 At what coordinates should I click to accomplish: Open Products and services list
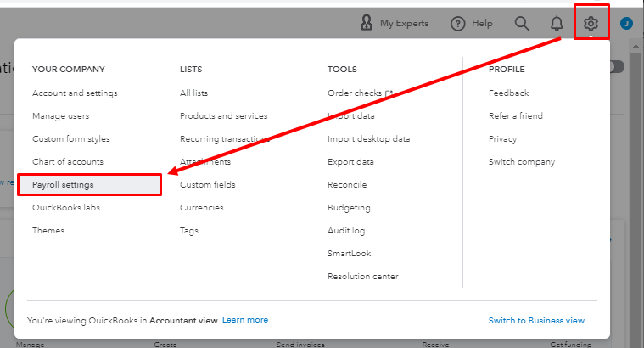coord(223,115)
